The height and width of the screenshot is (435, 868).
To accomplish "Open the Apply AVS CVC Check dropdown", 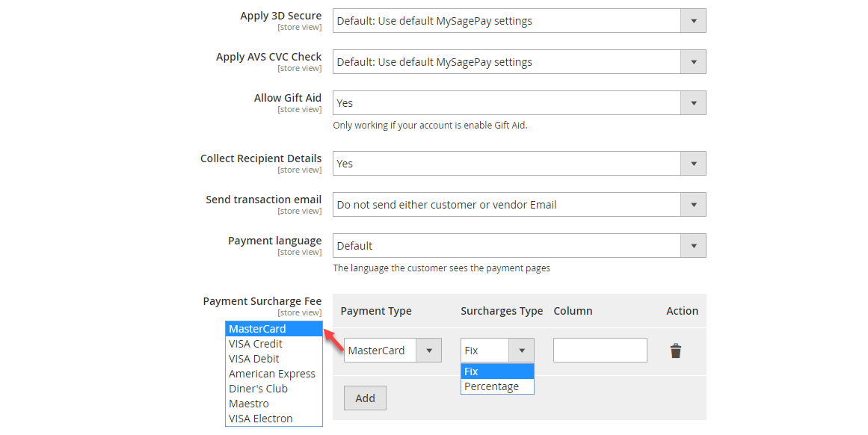I will coord(694,61).
